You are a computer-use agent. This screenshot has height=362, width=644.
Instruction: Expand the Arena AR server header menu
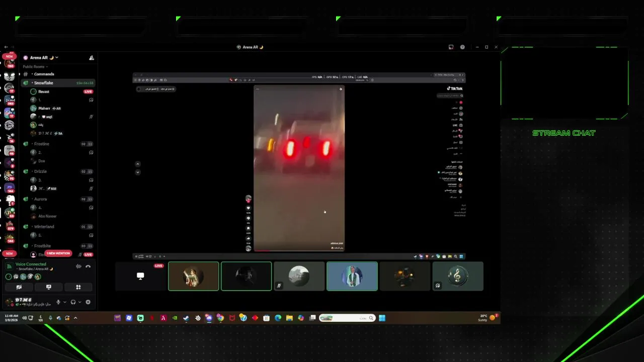click(x=56, y=58)
